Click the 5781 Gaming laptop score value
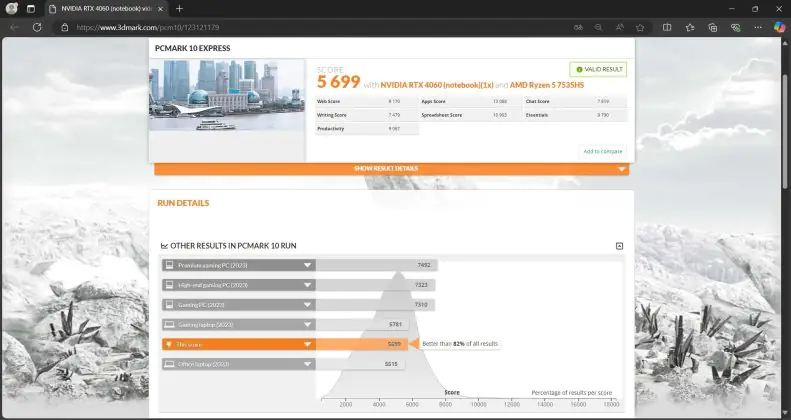 tap(396, 325)
